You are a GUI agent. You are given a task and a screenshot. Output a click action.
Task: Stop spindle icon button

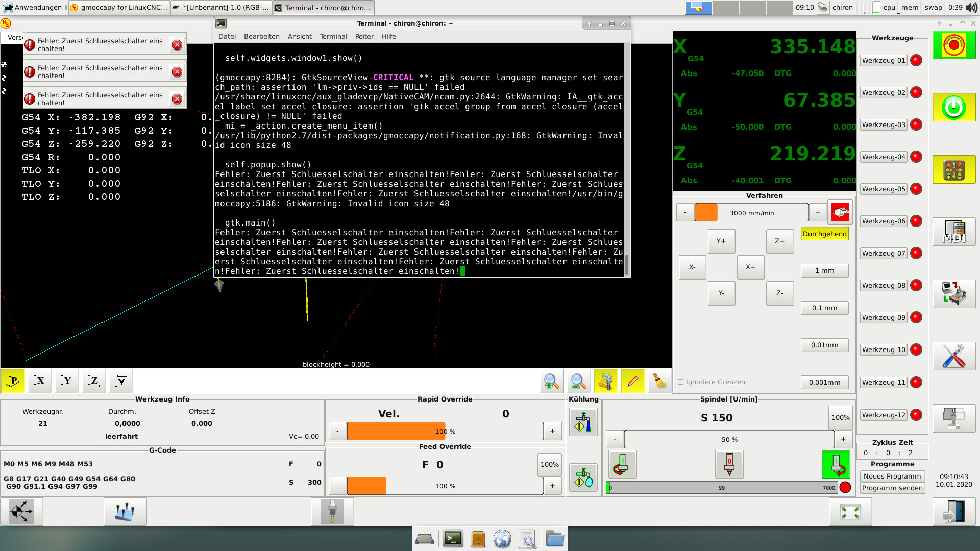729,464
